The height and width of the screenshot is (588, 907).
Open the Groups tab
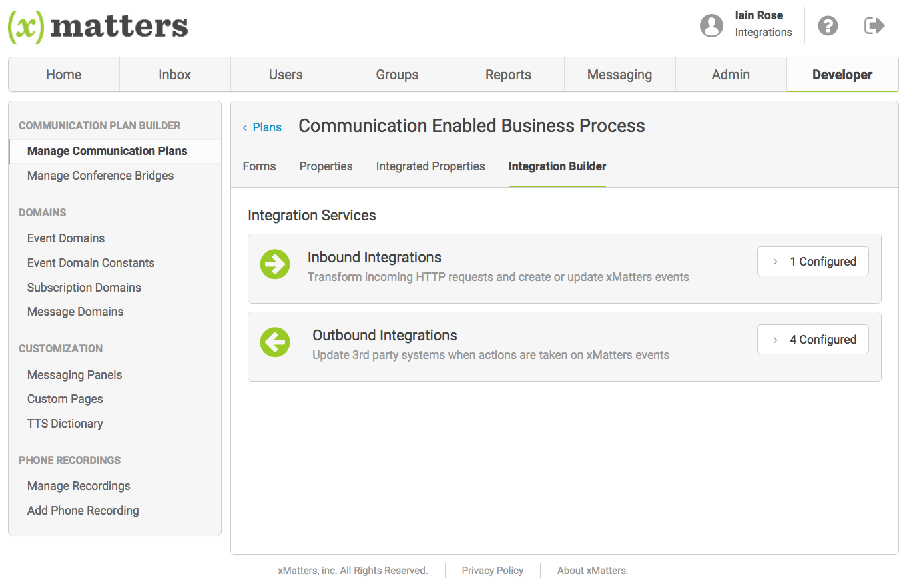[x=398, y=75]
